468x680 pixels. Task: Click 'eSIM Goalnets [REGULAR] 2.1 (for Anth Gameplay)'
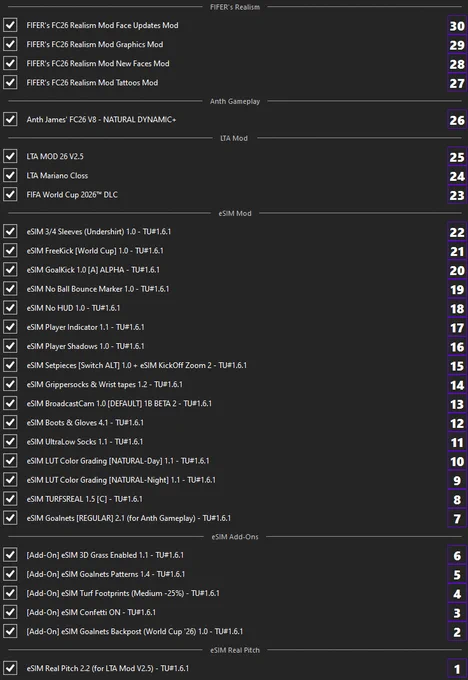[x=111, y=517]
